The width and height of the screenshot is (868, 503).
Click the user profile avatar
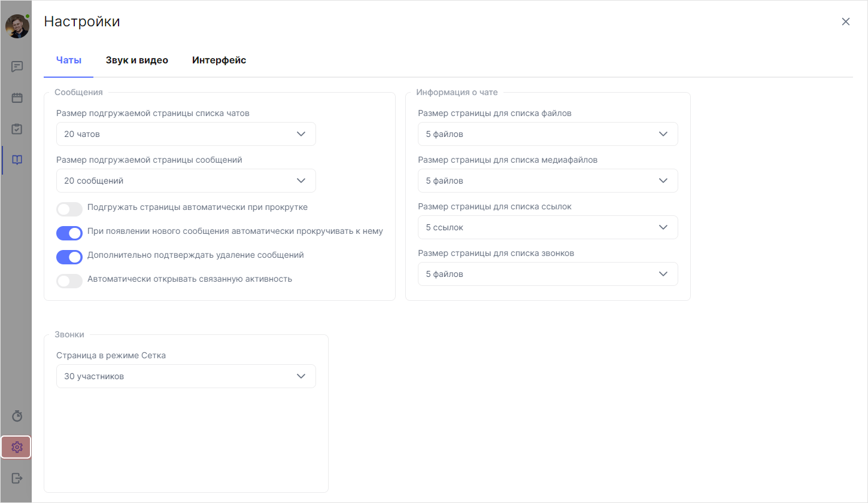(17, 26)
